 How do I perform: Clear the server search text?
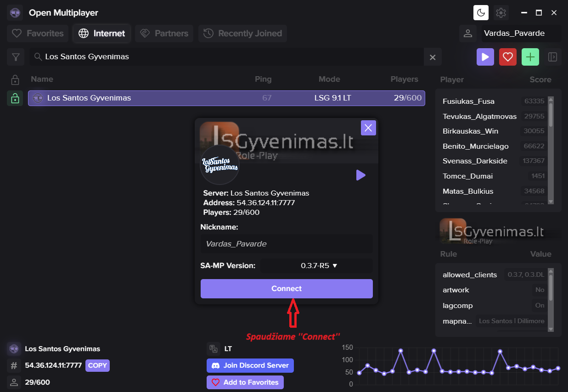(x=432, y=57)
